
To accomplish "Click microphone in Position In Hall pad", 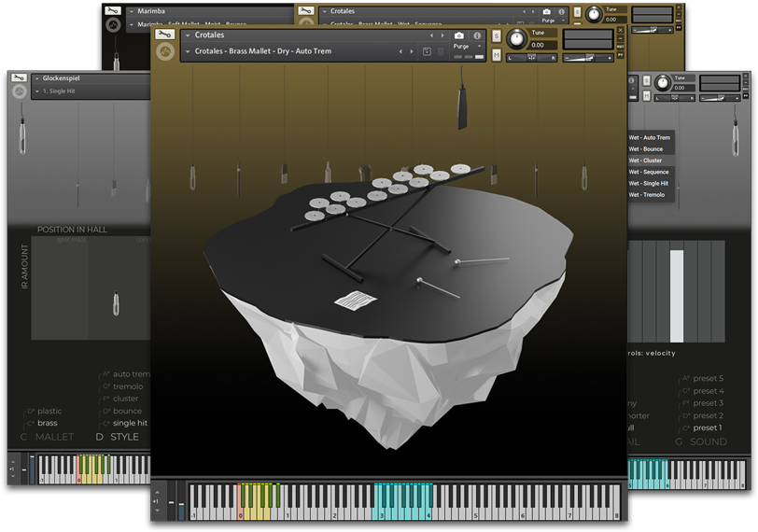I will pyautogui.click(x=116, y=303).
